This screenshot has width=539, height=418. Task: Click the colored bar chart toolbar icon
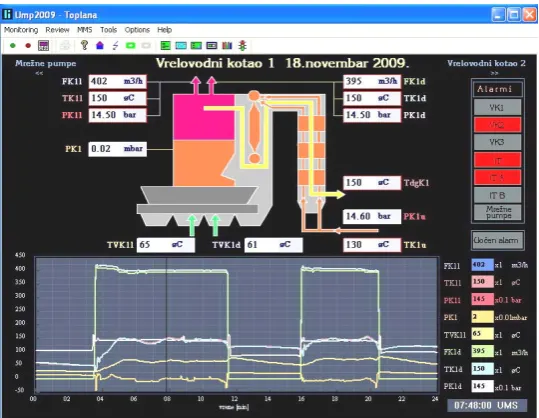227,45
